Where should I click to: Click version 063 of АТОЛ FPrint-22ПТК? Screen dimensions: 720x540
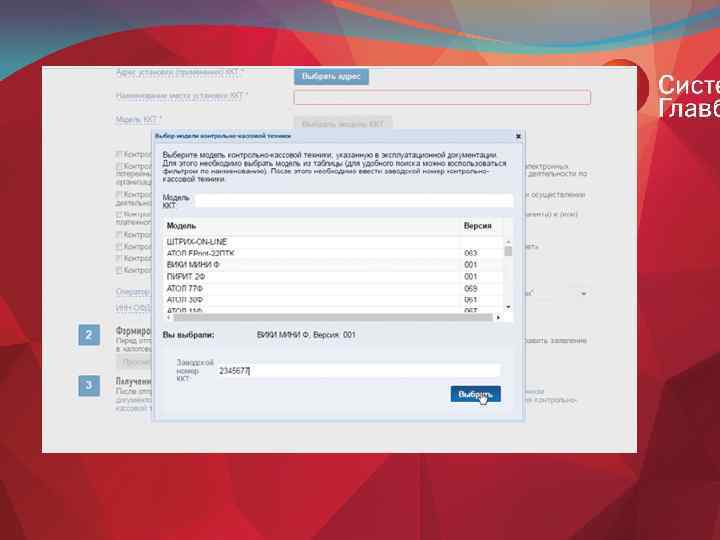coord(471,253)
